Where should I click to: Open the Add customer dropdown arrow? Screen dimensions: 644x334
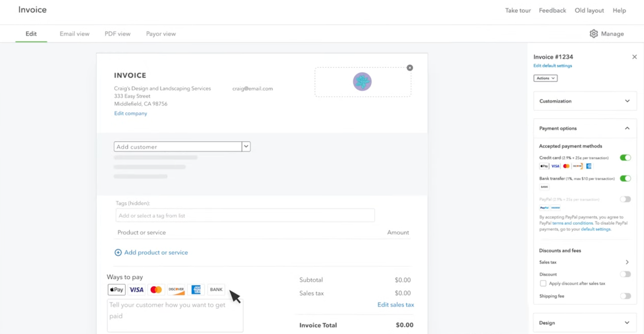pyautogui.click(x=246, y=147)
